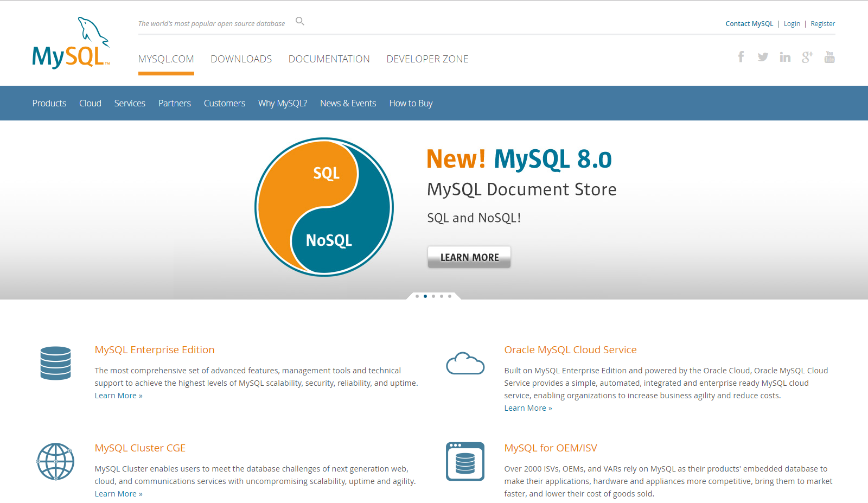Click the Register link
The height and width of the screenshot is (503, 868).
[822, 24]
